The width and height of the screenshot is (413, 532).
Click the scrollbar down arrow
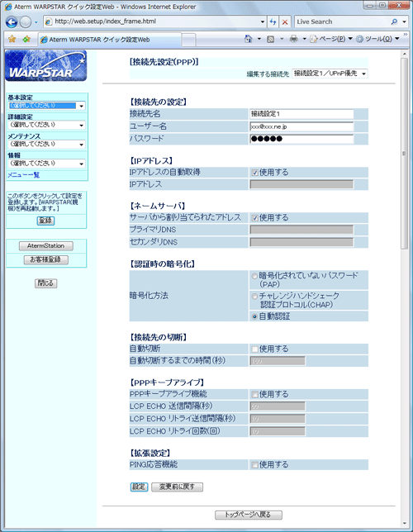click(404, 524)
